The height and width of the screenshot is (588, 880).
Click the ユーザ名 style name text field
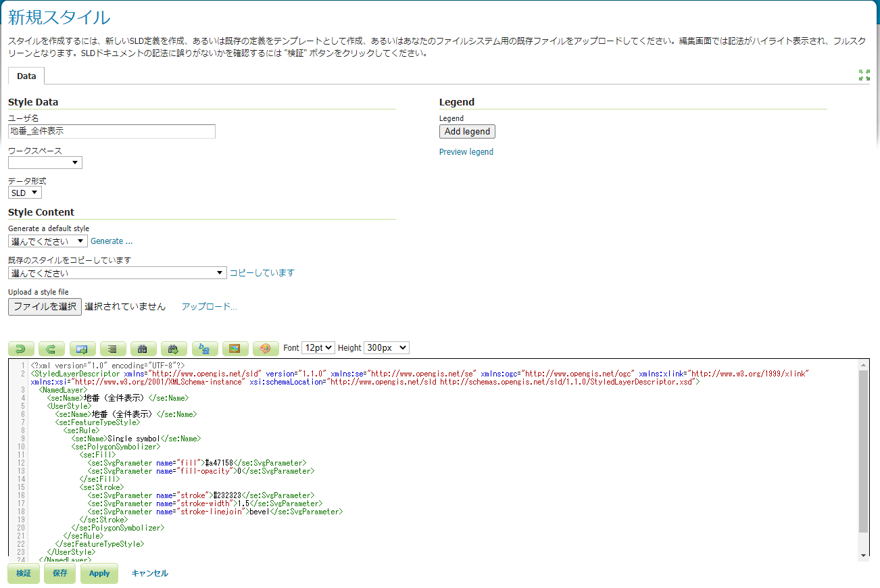coord(112,131)
